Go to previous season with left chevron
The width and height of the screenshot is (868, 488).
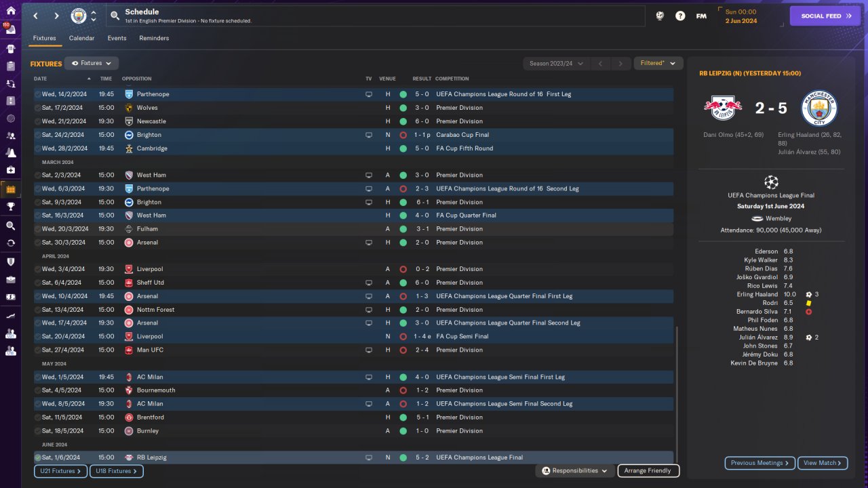coord(599,64)
